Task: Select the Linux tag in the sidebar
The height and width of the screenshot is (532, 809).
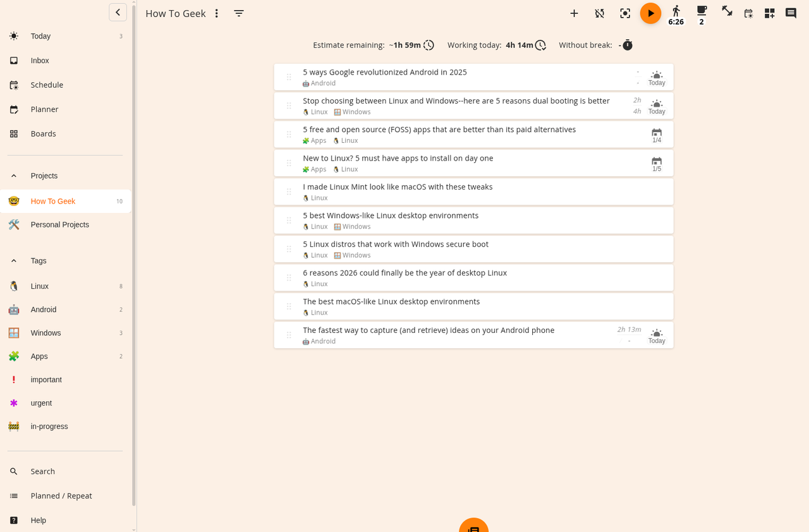Action: click(x=39, y=286)
